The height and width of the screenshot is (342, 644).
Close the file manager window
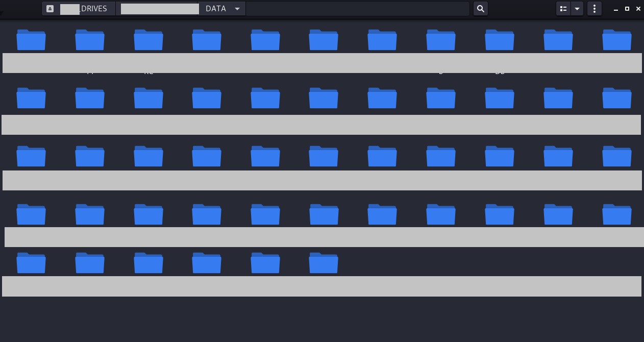click(x=638, y=9)
